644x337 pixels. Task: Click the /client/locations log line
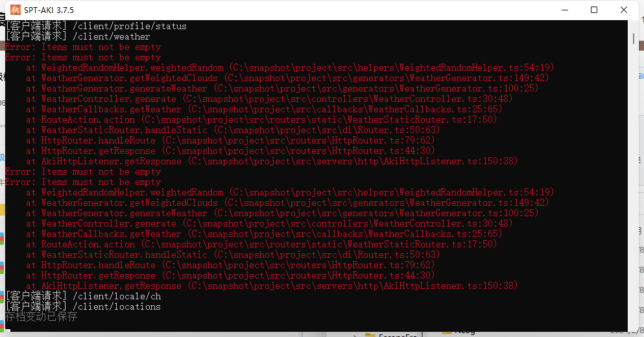pyautogui.click(x=83, y=307)
